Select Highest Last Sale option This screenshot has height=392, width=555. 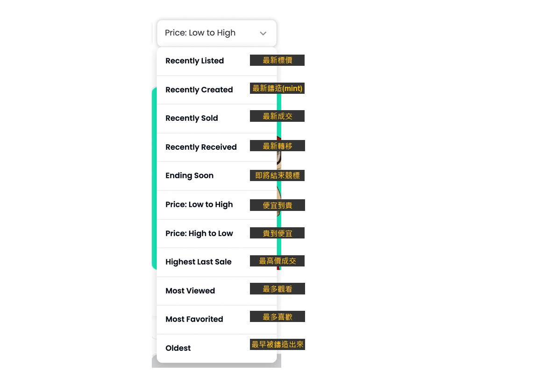point(217,262)
